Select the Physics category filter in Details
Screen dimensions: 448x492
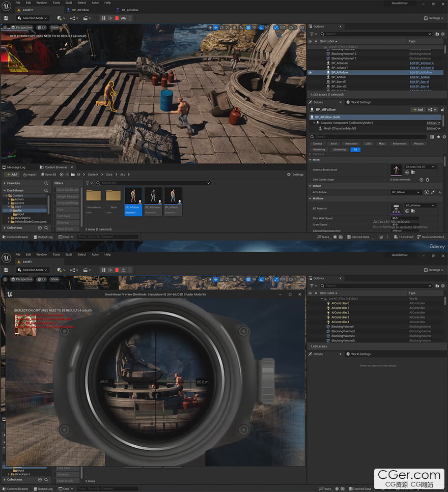[418, 143]
